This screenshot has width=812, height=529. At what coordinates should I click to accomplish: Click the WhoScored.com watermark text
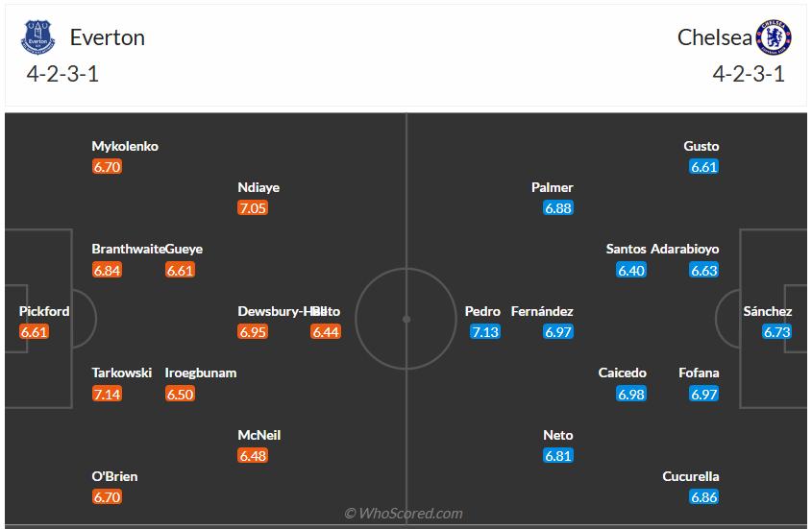point(404,514)
